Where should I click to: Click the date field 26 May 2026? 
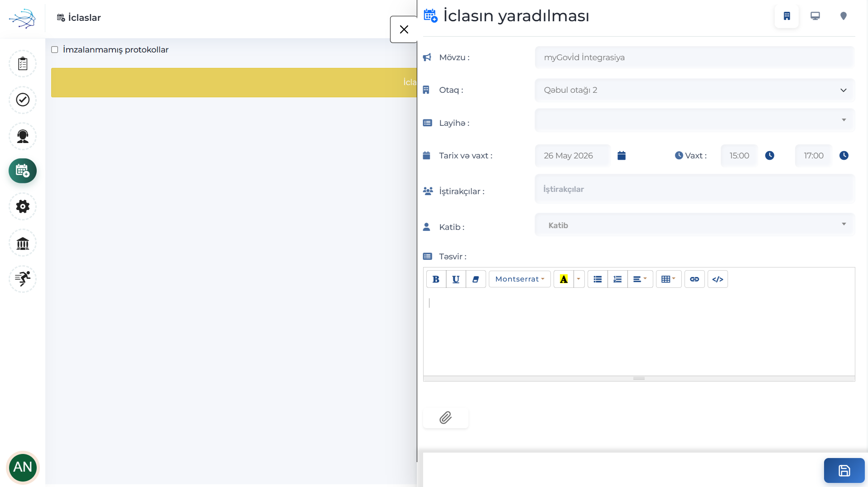click(x=573, y=156)
